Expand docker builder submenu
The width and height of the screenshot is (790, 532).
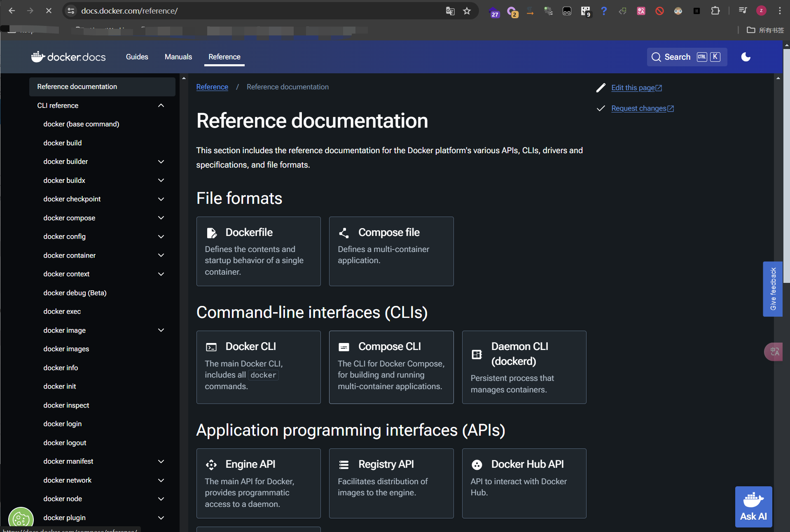(x=161, y=161)
